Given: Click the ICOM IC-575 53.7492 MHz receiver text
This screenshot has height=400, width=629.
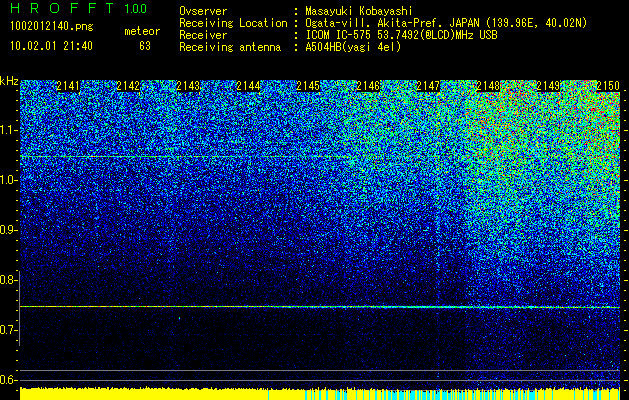Looking at the screenshot, I should point(401,35).
